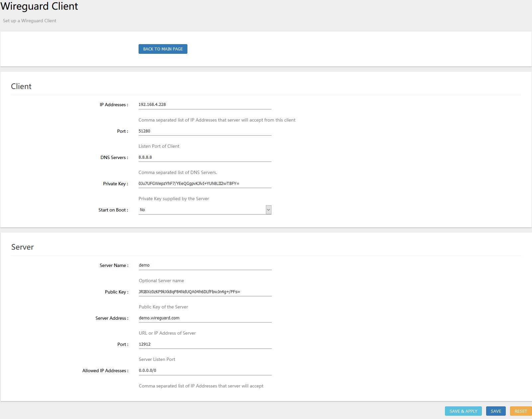Click the blue Save button

[496, 411]
